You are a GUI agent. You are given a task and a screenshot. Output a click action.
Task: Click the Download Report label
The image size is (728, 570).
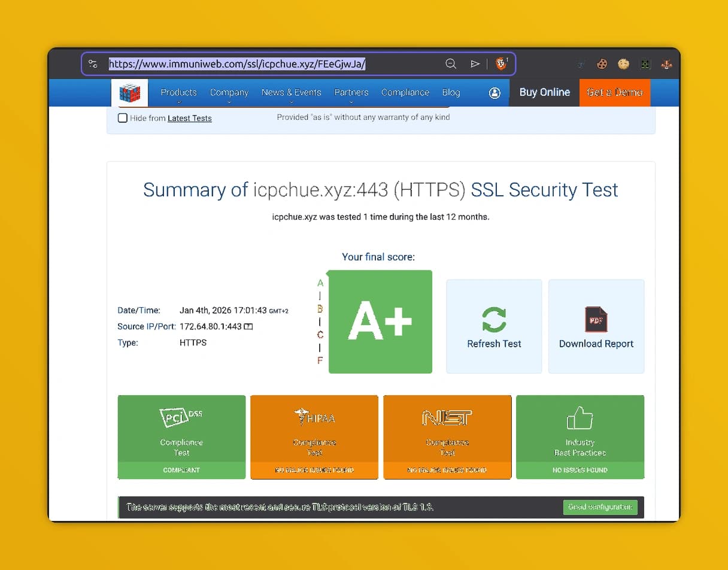pyautogui.click(x=596, y=344)
